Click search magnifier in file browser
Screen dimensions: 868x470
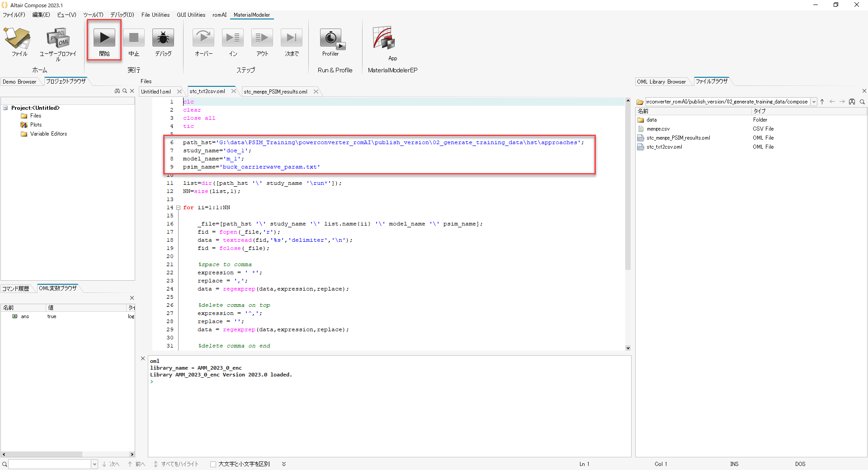coord(862,102)
